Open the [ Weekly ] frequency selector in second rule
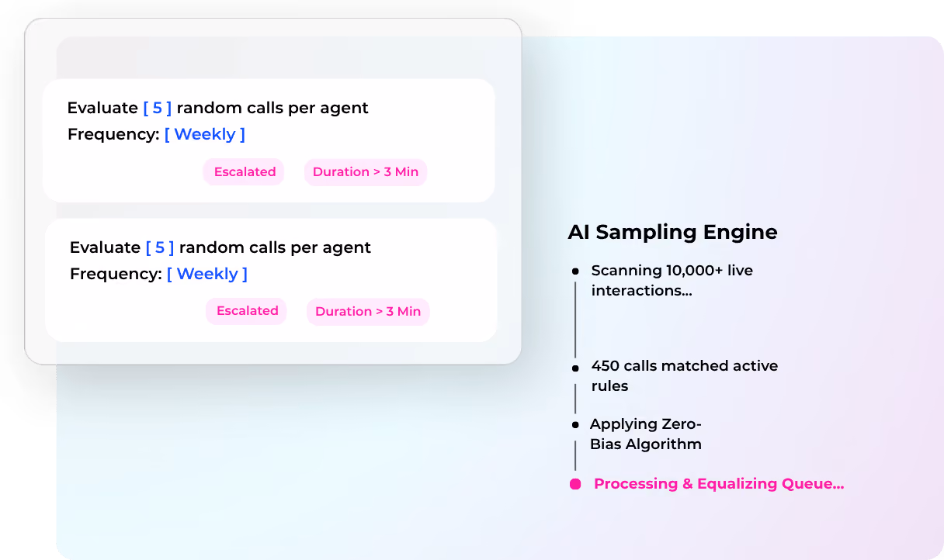The image size is (944, 560). tap(207, 274)
